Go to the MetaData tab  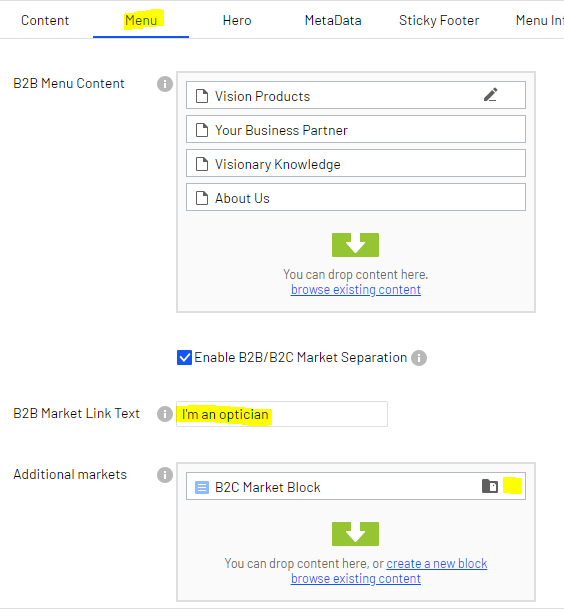(333, 20)
